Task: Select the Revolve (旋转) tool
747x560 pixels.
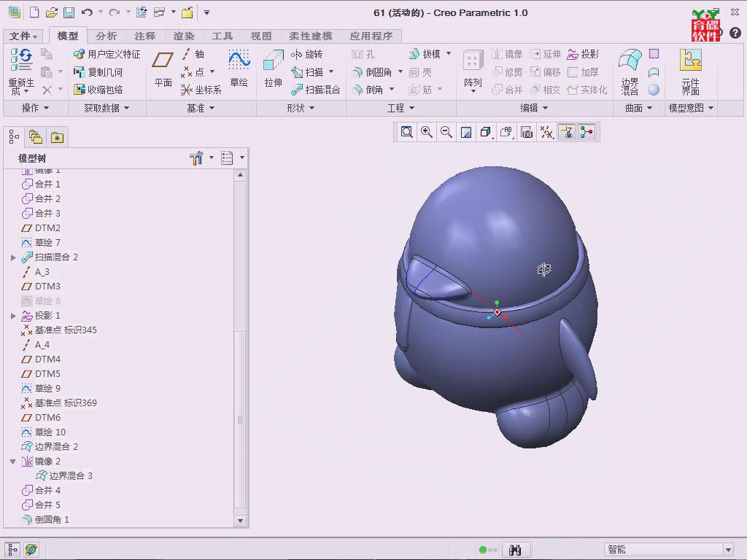Action: (x=307, y=54)
